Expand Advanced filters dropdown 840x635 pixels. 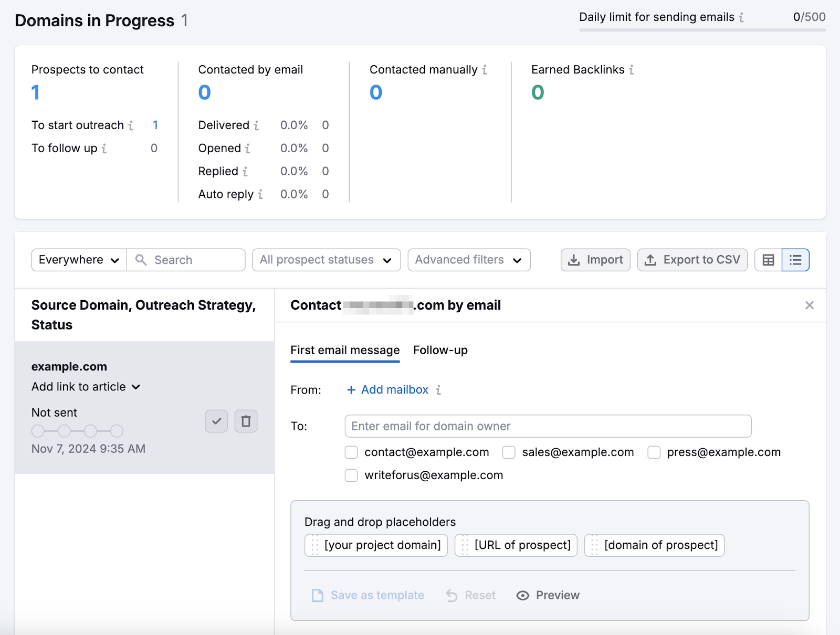pyautogui.click(x=469, y=260)
